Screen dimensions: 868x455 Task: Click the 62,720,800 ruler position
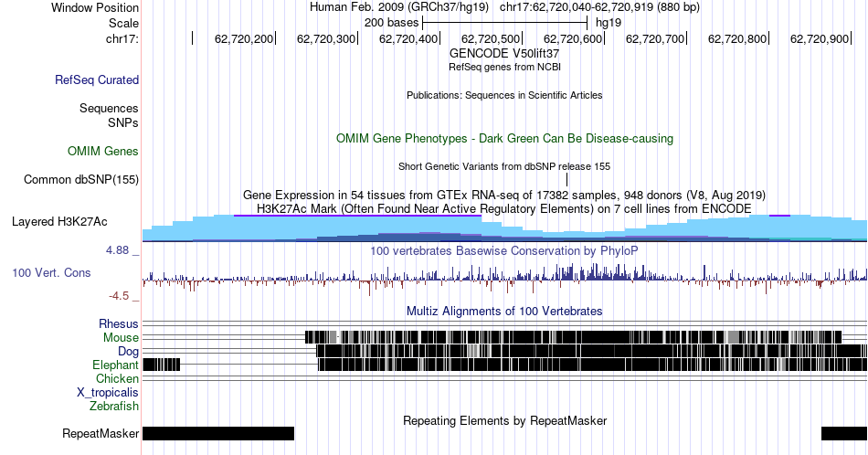736,38
